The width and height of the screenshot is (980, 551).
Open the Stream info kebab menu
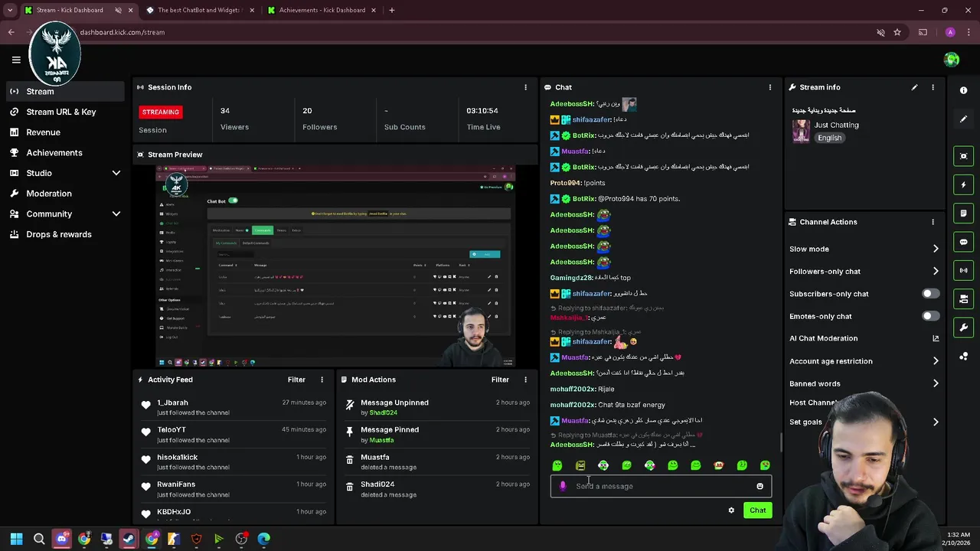coord(933,87)
